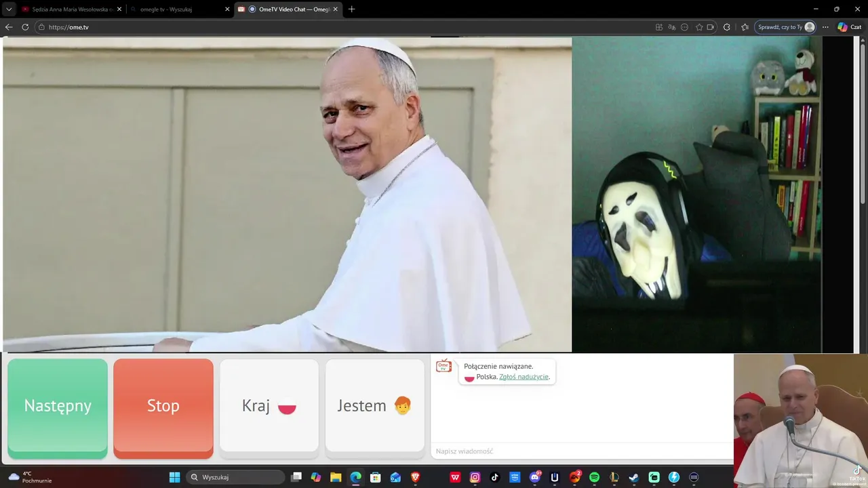Open the apps icon in address bar
This screenshot has height=488, width=868.
pos(659,27)
